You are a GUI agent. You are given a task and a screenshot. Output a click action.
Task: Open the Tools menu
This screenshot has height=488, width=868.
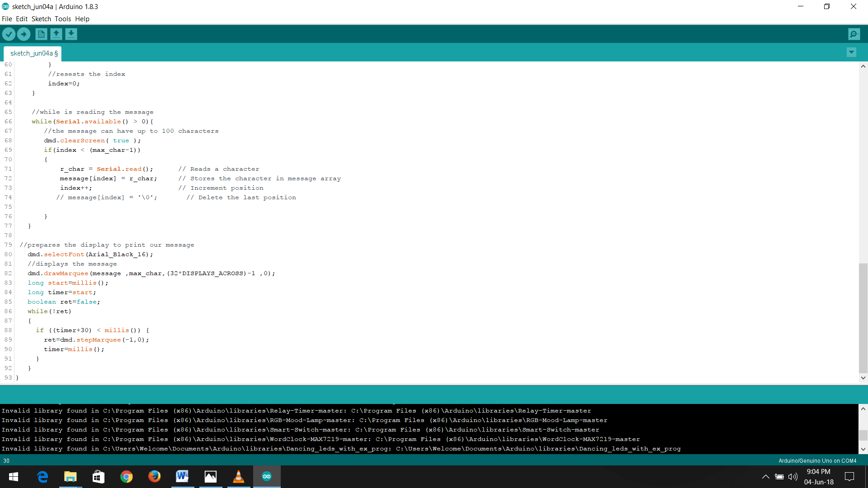tap(62, 19)
